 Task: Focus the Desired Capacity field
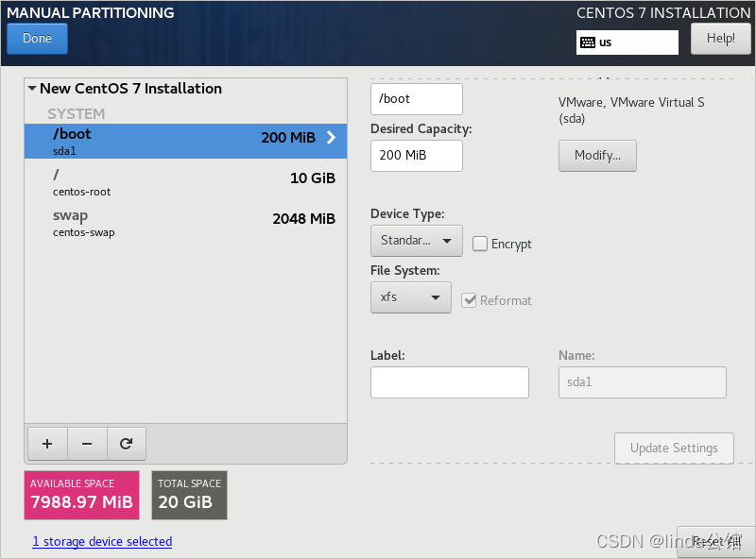pyautogui.click(x=417, y=156)
